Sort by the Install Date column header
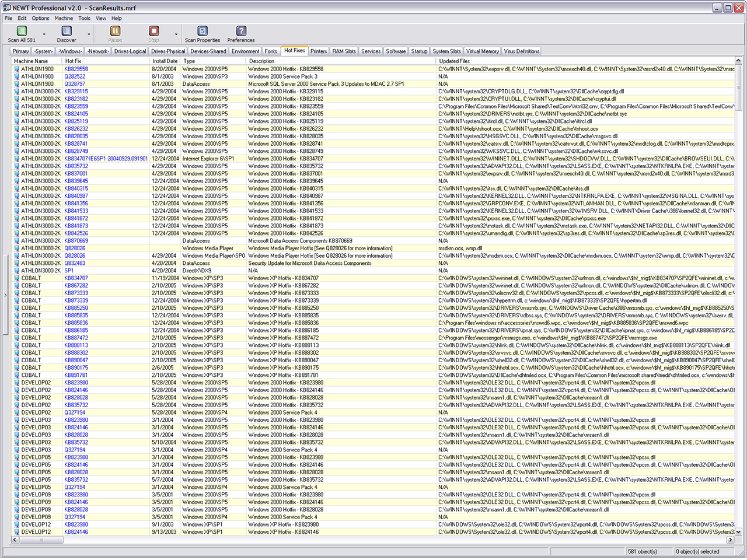This screenshot has height=560, width=747. [165, 61]
